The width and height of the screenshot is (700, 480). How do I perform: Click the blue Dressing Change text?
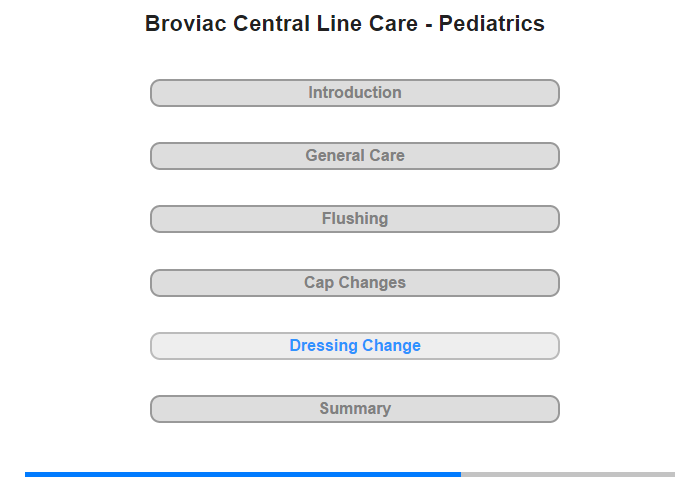pyautogui.click(x=355, y=346)
